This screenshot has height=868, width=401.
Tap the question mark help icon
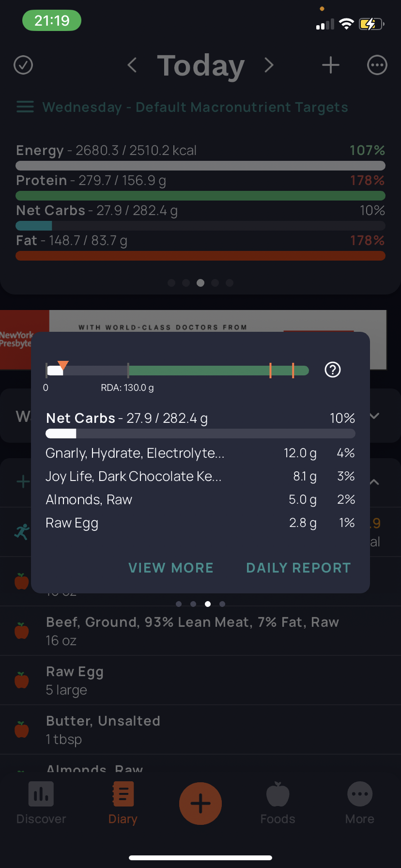click(333, 370)
